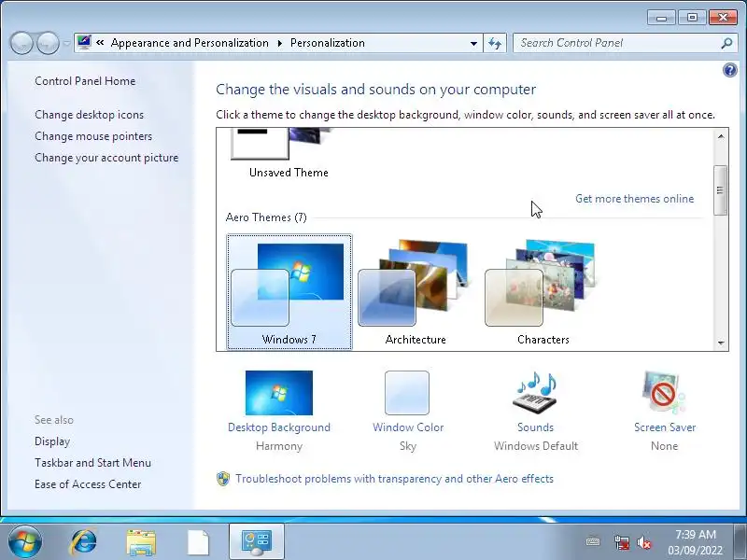
Task: Click the theme list scrollbar thumb
Action: click(x=721, y=190)
